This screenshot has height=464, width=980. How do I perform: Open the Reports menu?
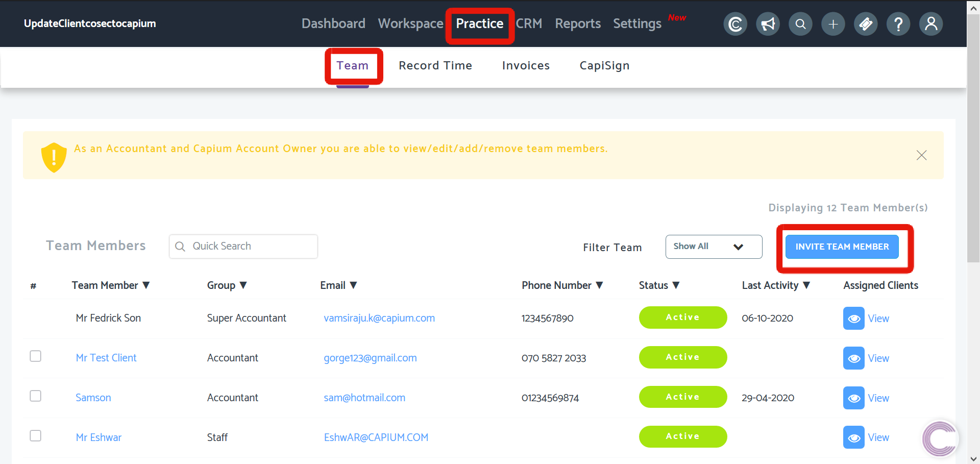click(x=578, y=23)
